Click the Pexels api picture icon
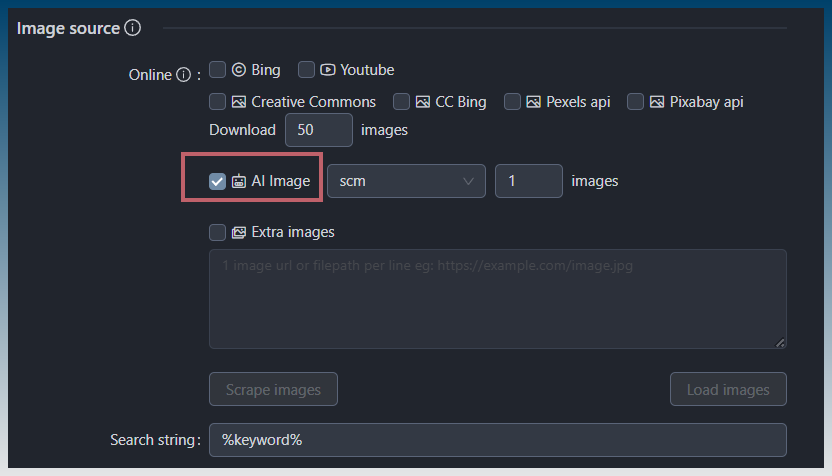The image size is (832, 476). [533, 102]
